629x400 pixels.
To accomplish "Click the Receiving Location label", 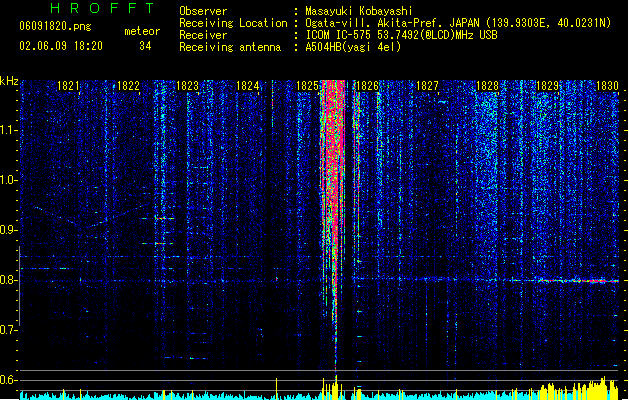I will pyautogui.click(x=233, y=23).
